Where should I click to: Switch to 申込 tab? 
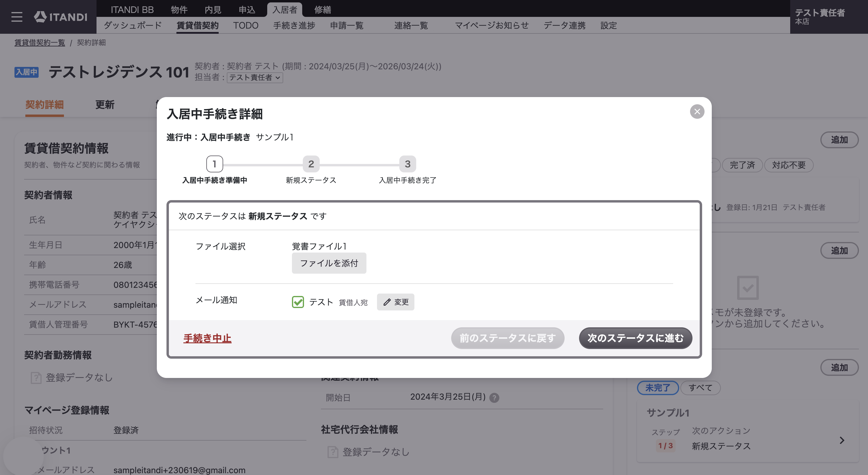point(247,10)
